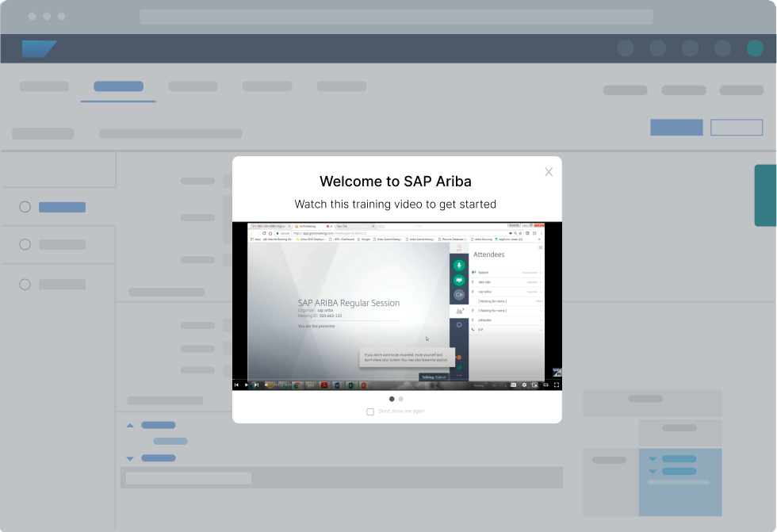
Task: Expand the section with the downward dark-blue triangle at left
Action: [x=130, y=459]
